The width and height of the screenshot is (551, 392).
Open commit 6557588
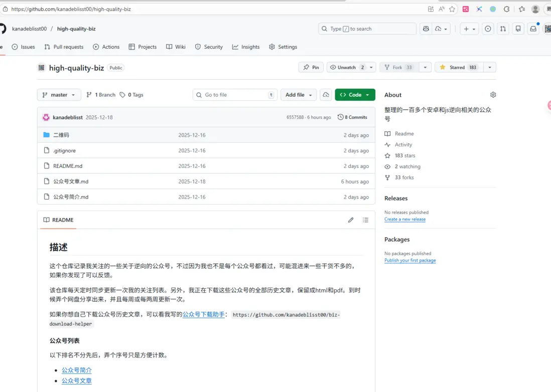[295, 117]
